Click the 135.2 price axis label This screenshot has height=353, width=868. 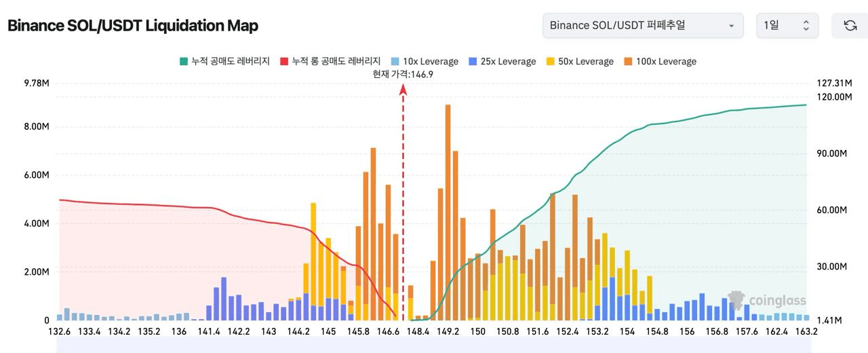149,332
